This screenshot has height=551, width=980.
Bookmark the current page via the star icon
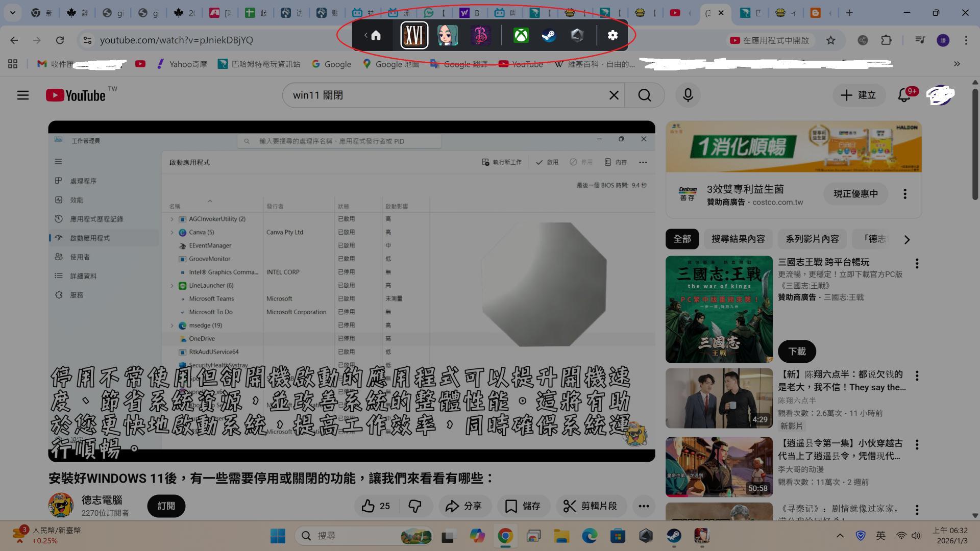[x=830, y=40]
